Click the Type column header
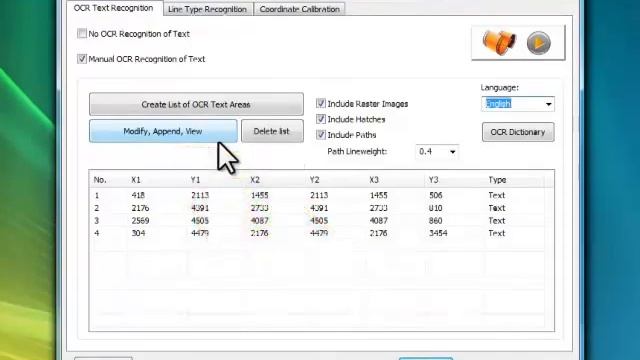Image resolution: width=640 pixels, height=360 pixels. pyautogui.click(x=497, y=180)
